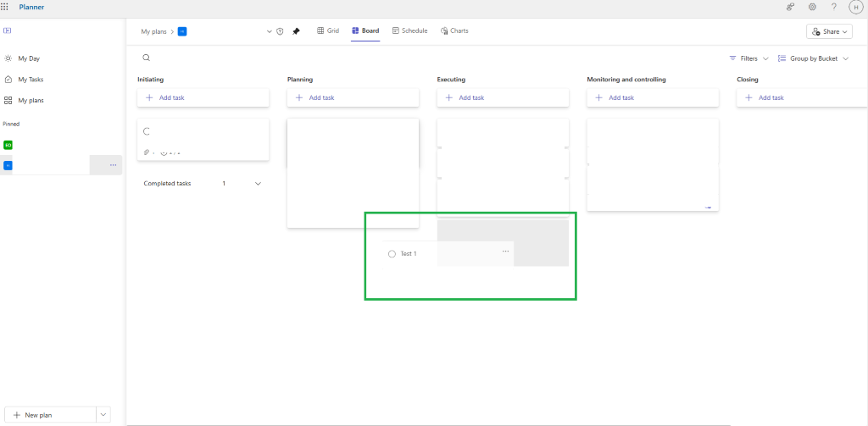Click the shield sensitivity icon
Viewport: 868px width, 426px height.
(x=280, y=31)
